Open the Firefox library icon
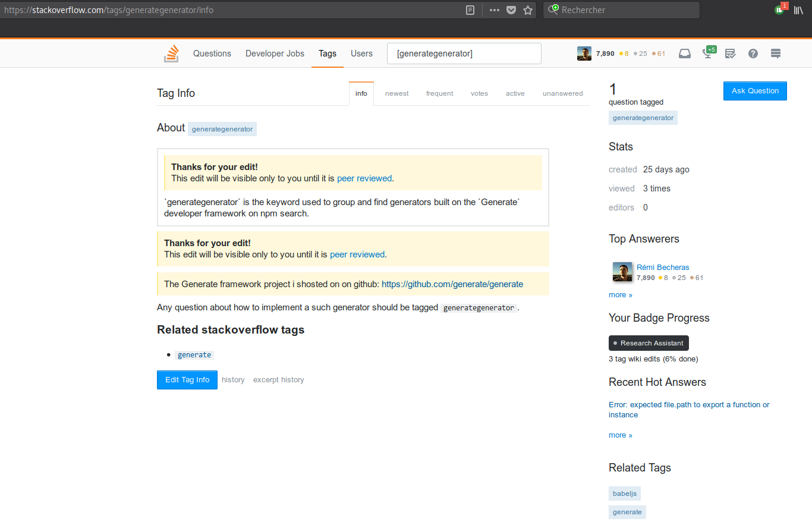Image resolution: width=812 pixels, height=525 pixels. [x=798, y=10]
